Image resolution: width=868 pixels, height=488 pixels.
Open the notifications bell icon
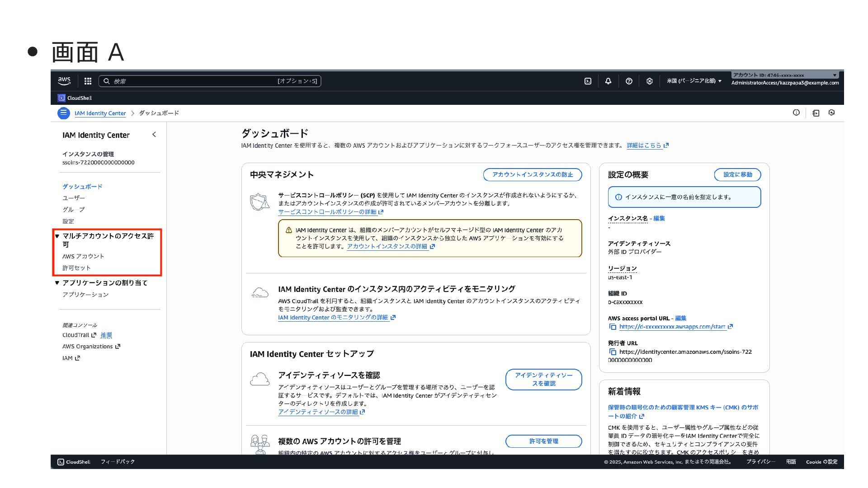pyautogui.click(x=608, y=81)
